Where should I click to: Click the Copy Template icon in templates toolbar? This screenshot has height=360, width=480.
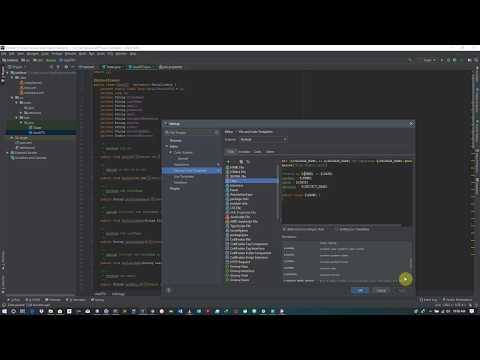[x=241, y=162]
